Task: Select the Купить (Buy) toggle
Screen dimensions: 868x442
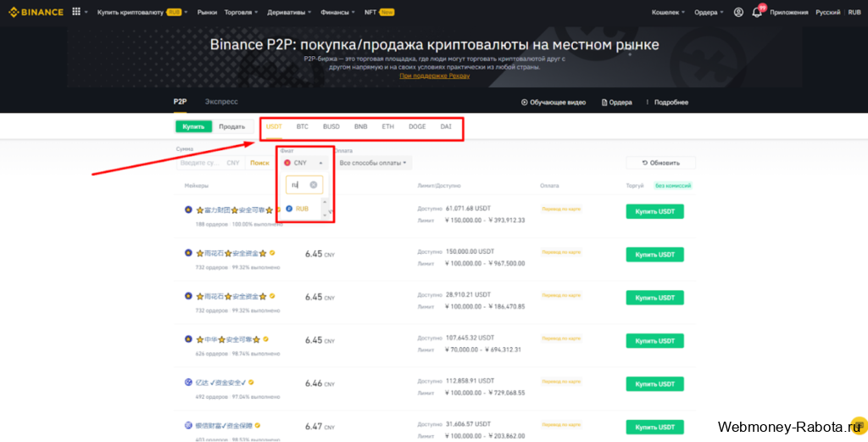Action: (x=194, y=127)
